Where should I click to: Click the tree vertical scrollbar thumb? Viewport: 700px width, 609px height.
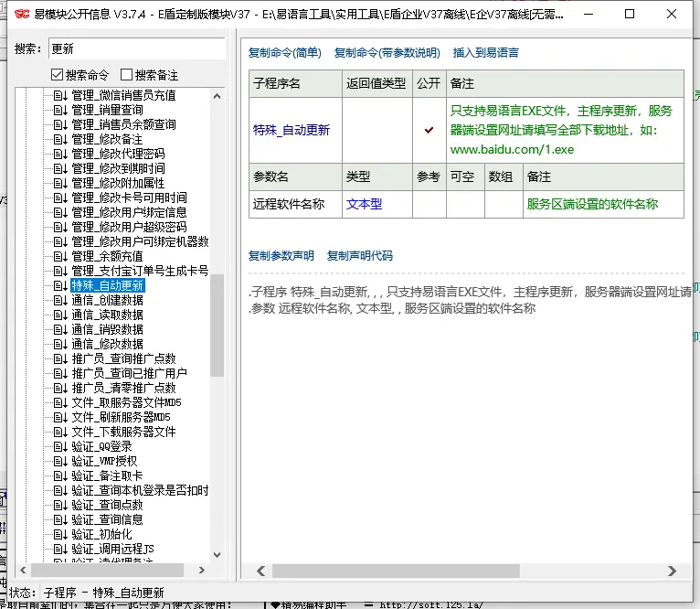(x=217, y=326)
